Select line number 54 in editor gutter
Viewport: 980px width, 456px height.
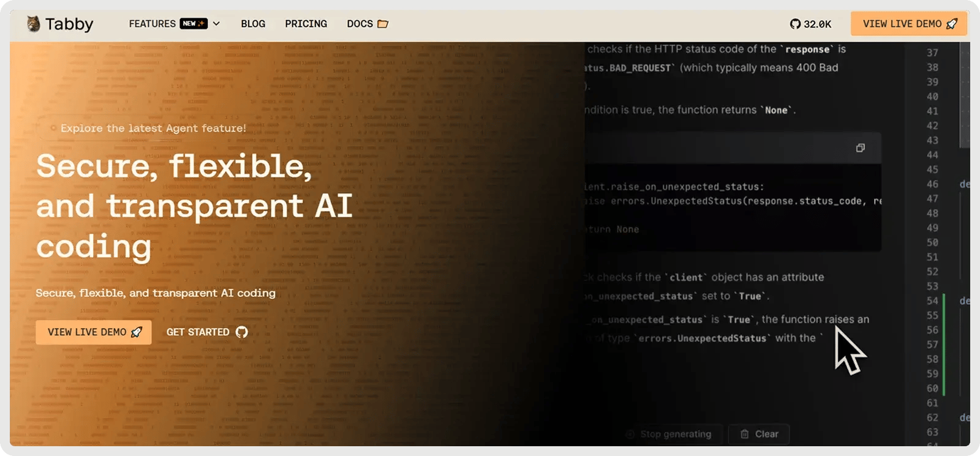[932, 301]
